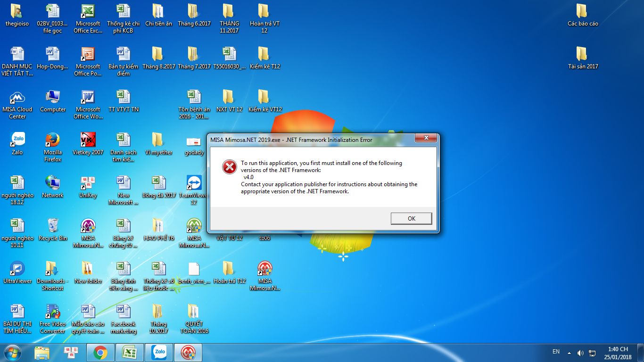Viewport: 644px width, 362px height.
Task: Open Windows Explorer from the taskbar
Action: pos(42,352)
